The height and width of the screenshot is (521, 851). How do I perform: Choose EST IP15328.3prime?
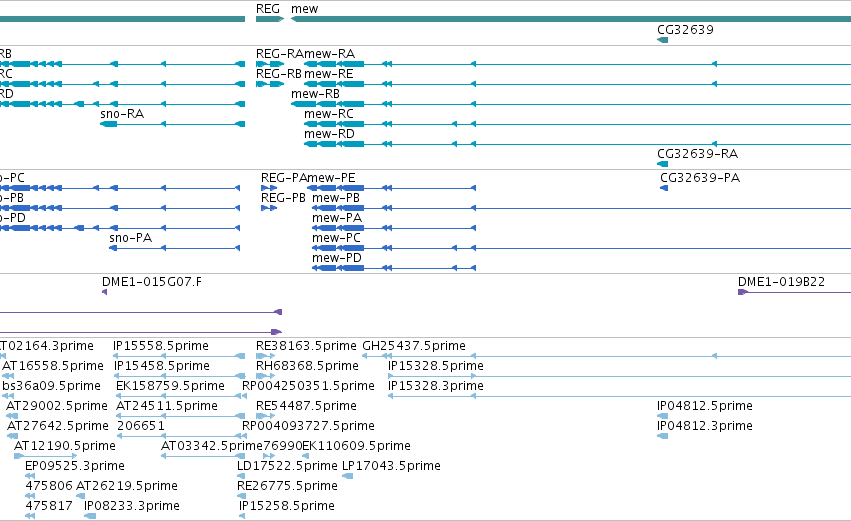coord(436,386)
